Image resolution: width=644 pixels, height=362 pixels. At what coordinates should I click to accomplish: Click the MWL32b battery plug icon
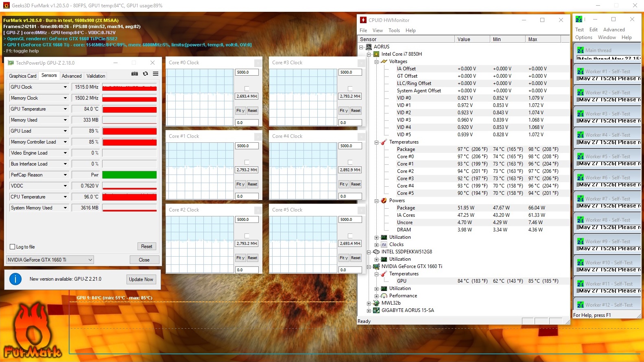click(376, 303)
